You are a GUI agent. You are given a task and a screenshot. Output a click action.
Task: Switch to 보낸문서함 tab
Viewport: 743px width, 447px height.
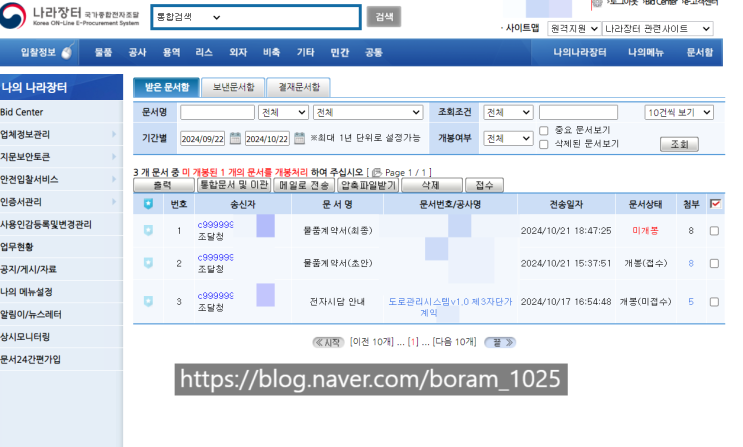point(233,87)
